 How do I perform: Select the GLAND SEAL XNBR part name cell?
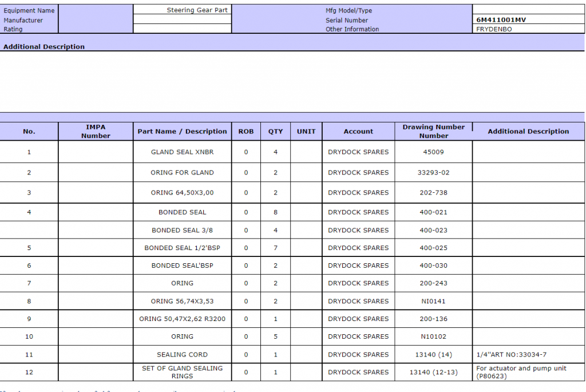[182, 152]
